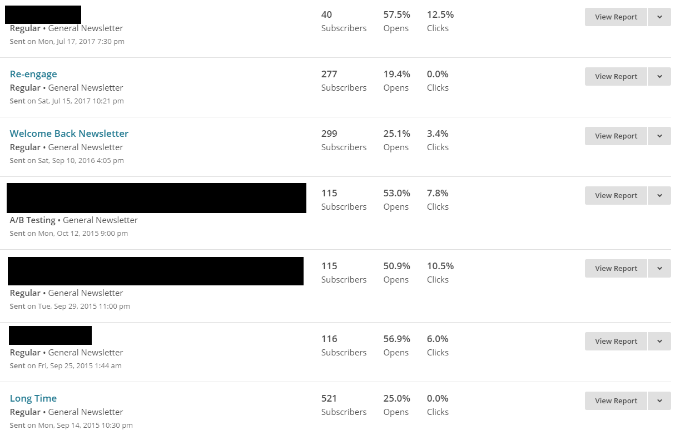The image size is (680, 434).
Task: View Report for the Sep 29, 2015 campaign
Action: point(616,268)
